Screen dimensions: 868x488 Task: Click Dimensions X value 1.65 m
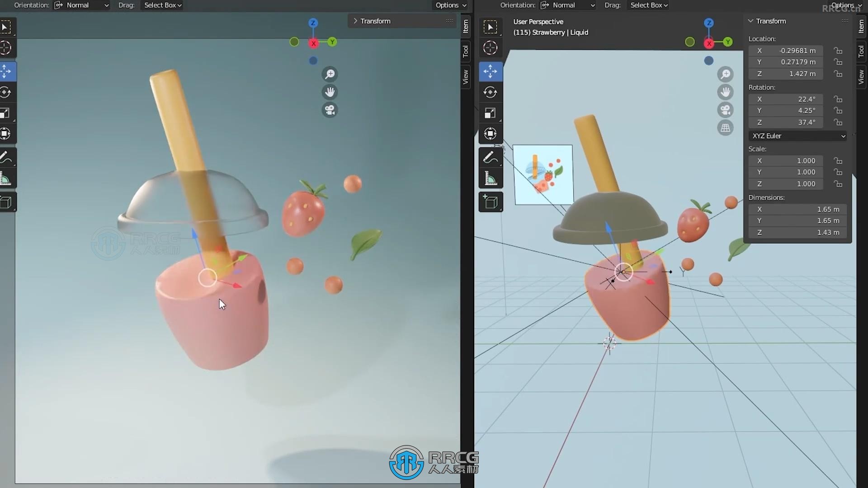tap(798, 209)
